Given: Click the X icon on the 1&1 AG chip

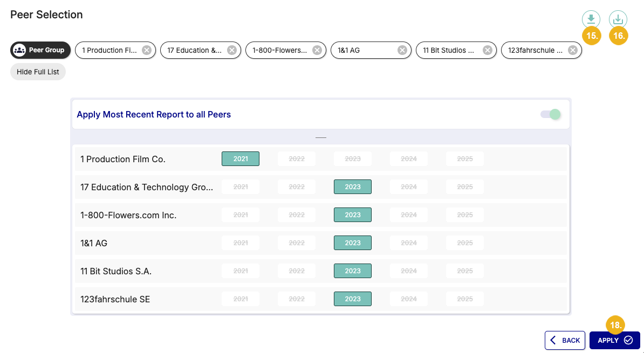Looking at the screenshot, I should [x=402, y=50].
